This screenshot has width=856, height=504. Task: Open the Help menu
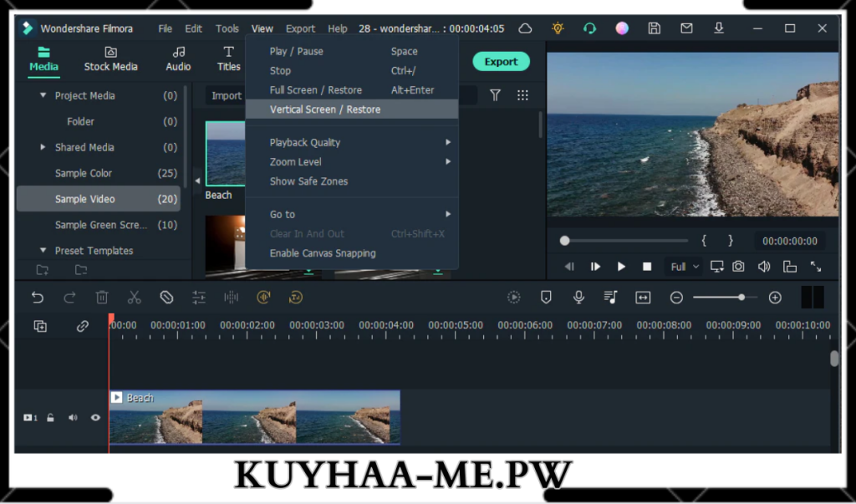(x=338, y=28)
